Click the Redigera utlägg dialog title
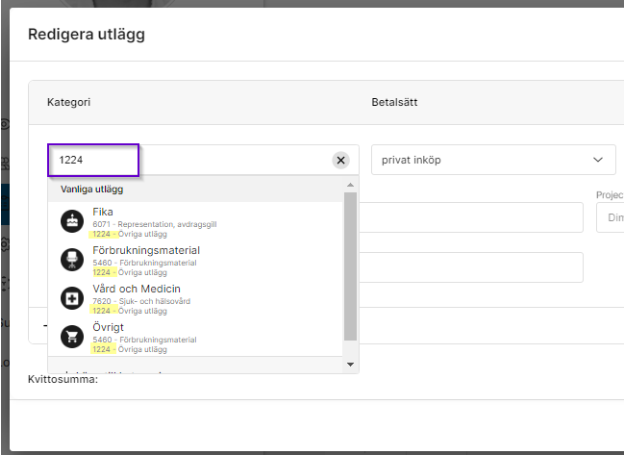Screen dimensions: 626x458 [x=86, y=36]
